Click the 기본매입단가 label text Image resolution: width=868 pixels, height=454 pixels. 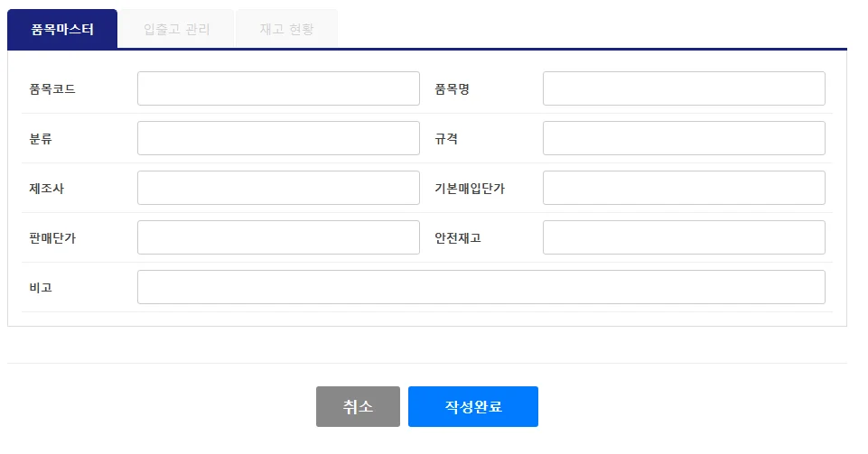(470, 189)
